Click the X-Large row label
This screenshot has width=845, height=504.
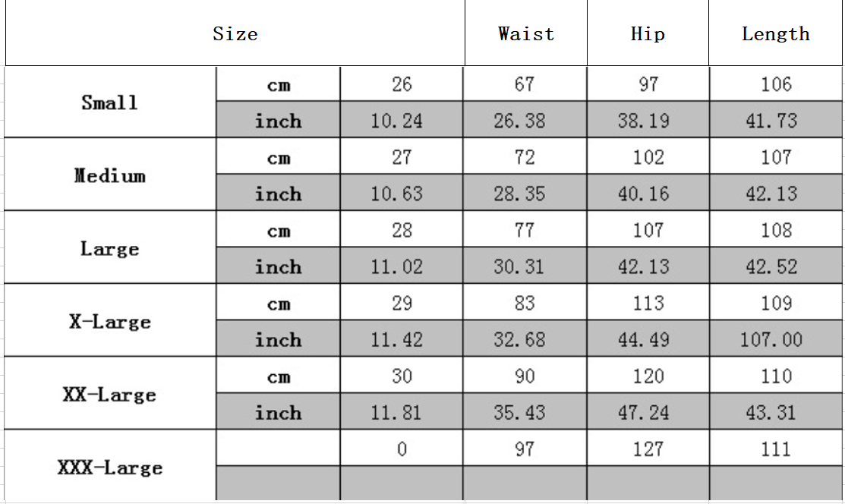(x=110, y=321)
